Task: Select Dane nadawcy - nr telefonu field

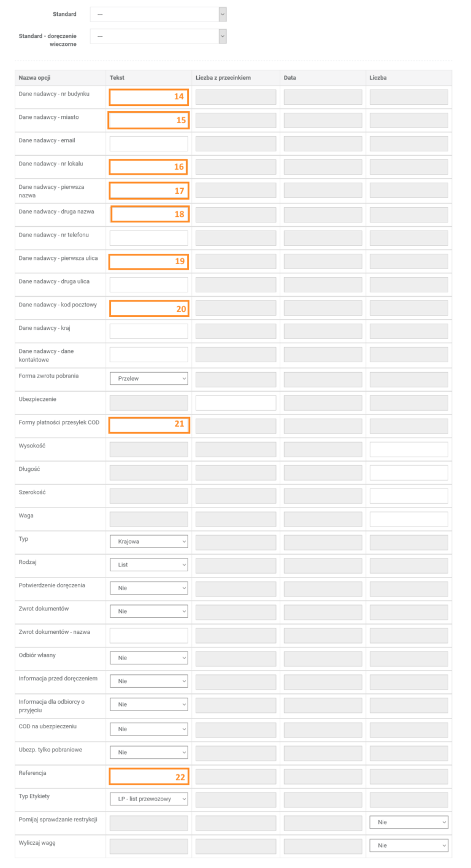Action: click(x=149, y=238)
